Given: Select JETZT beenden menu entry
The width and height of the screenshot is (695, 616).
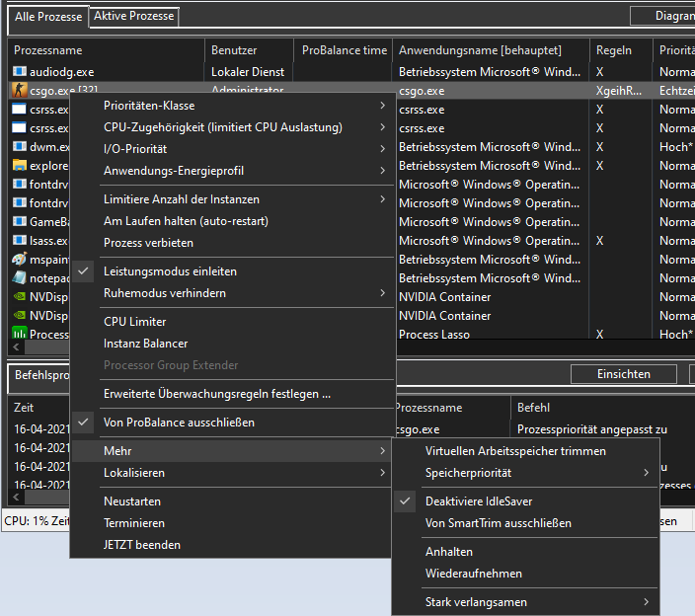Looking at the screenshot, I should [x=231, y=545].
